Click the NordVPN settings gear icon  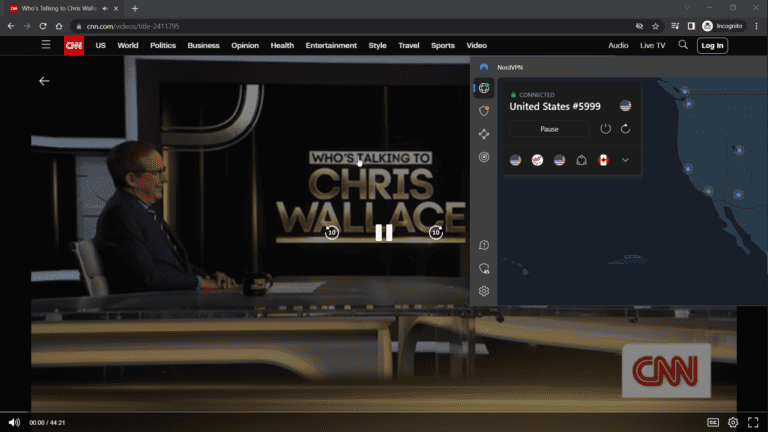click(484, 291)
